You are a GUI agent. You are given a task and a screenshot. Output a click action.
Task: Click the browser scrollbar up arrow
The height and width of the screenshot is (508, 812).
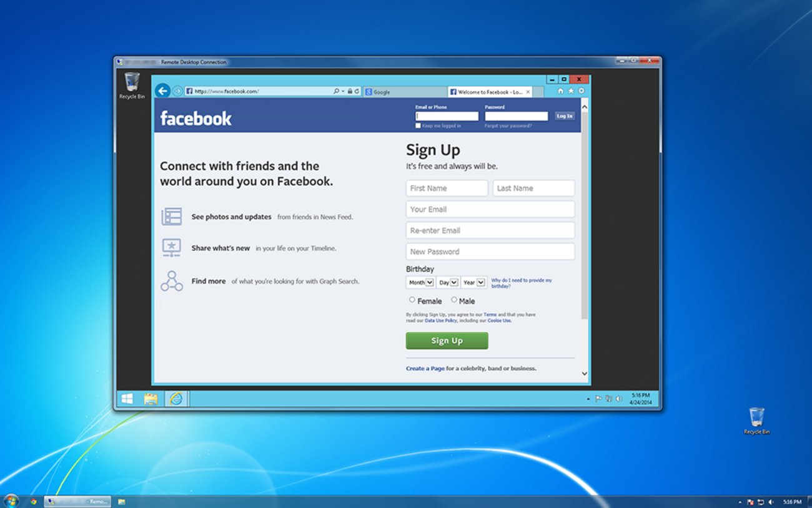click(x=585, y=107)
